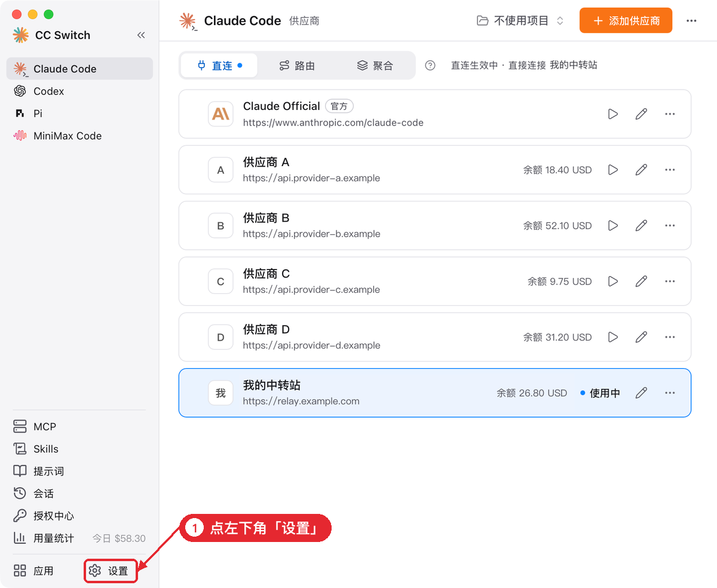Open 应用 apps grid
The height and width of the screenshot is (588, 717).
pyautogui.click(x=34, y=571)
